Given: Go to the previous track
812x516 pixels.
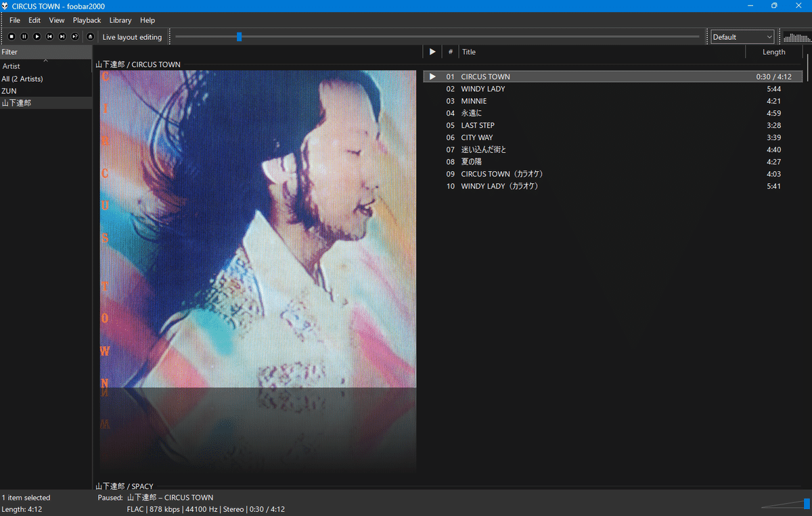Looking at the screenshot, I should tap(49, 37).
